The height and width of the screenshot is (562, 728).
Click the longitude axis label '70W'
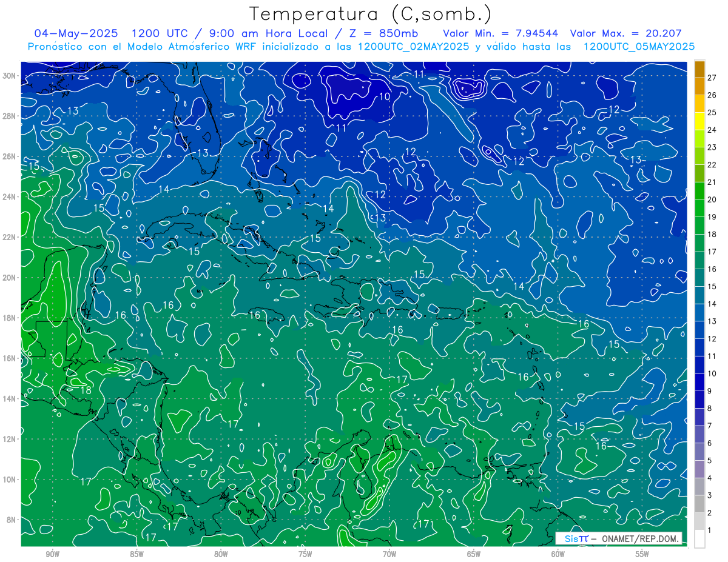[389, 555]
